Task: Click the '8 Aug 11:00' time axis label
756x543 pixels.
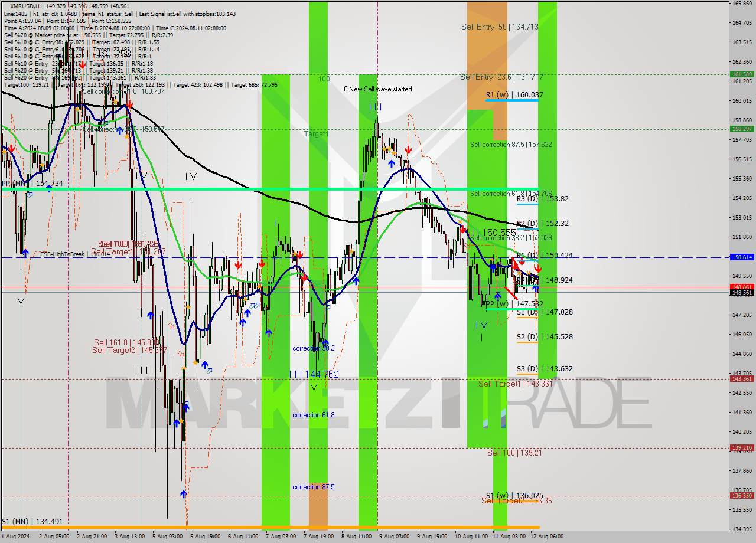Action: click(356, 536)
